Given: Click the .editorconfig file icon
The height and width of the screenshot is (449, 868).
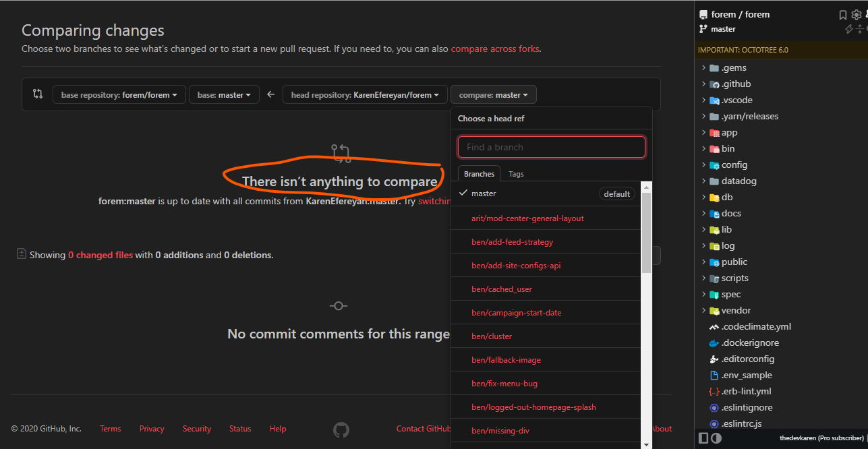Looking at the screenshot, I should pos(714,359).
